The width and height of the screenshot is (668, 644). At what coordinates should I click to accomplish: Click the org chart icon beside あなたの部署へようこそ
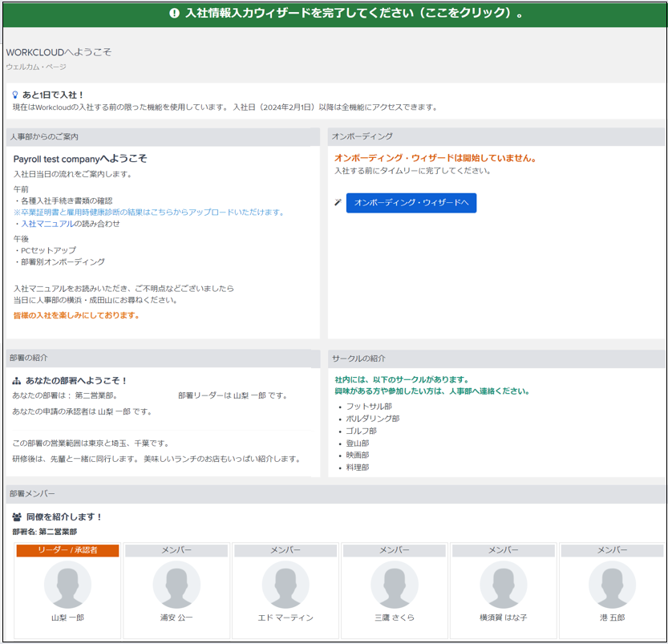pos(17,381)
